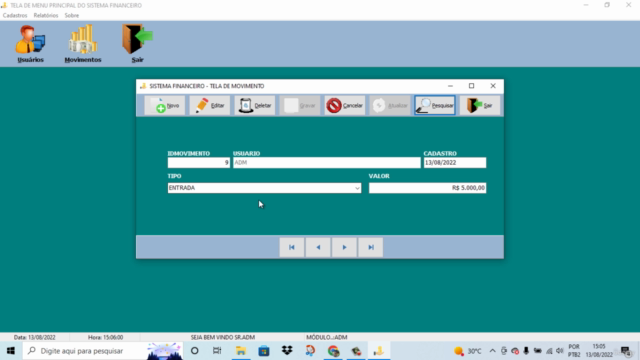Open the weather widget showing 30°C
Viewport: 640px width, 360px height.
tap(468, 351)
